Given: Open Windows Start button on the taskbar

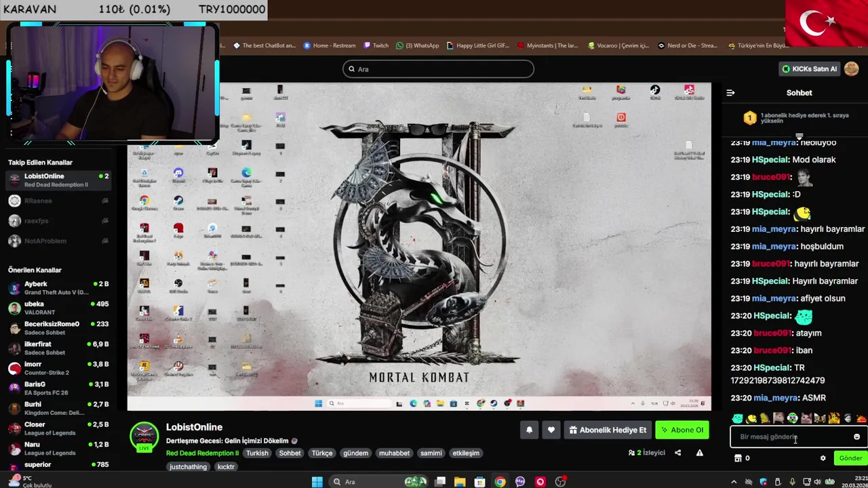Looking at the screenshot, I should point(317,482).
